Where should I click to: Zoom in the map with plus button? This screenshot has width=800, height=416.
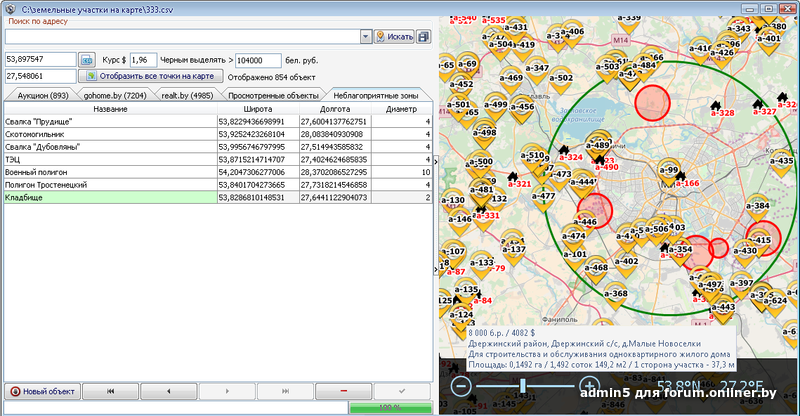(589, 386)
